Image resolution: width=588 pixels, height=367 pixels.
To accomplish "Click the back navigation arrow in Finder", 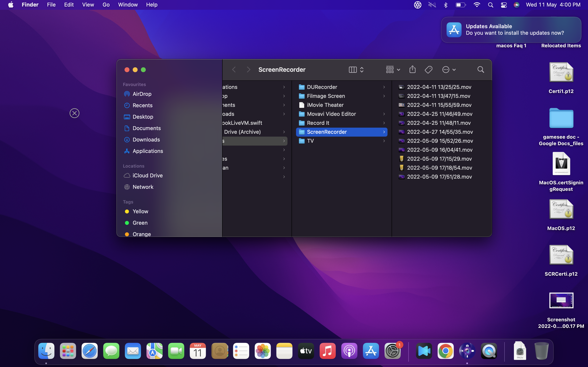I will (x=234, y=69).
